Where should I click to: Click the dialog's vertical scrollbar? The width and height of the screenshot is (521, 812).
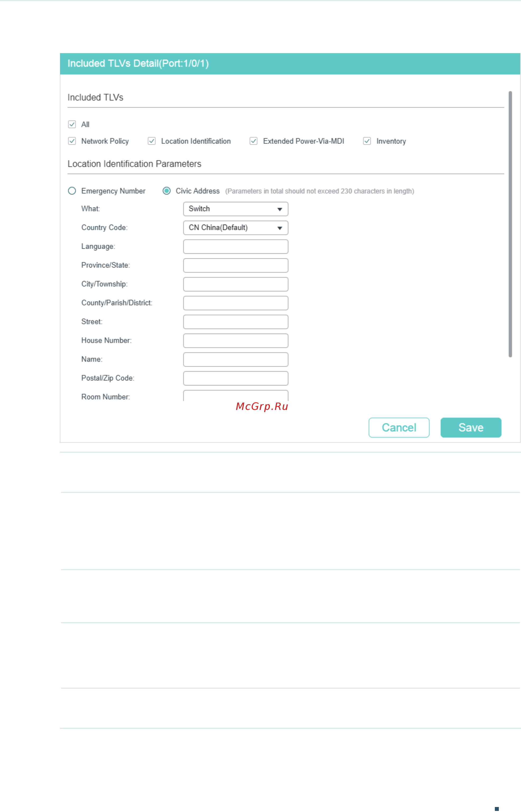[x=510, y=224]
